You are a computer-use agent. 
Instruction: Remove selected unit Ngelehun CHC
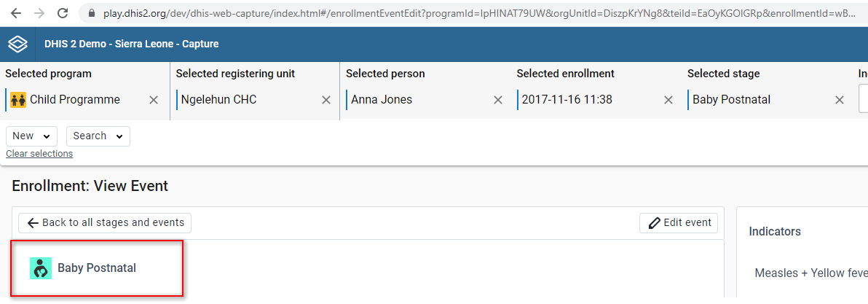(x=327, y=100)
